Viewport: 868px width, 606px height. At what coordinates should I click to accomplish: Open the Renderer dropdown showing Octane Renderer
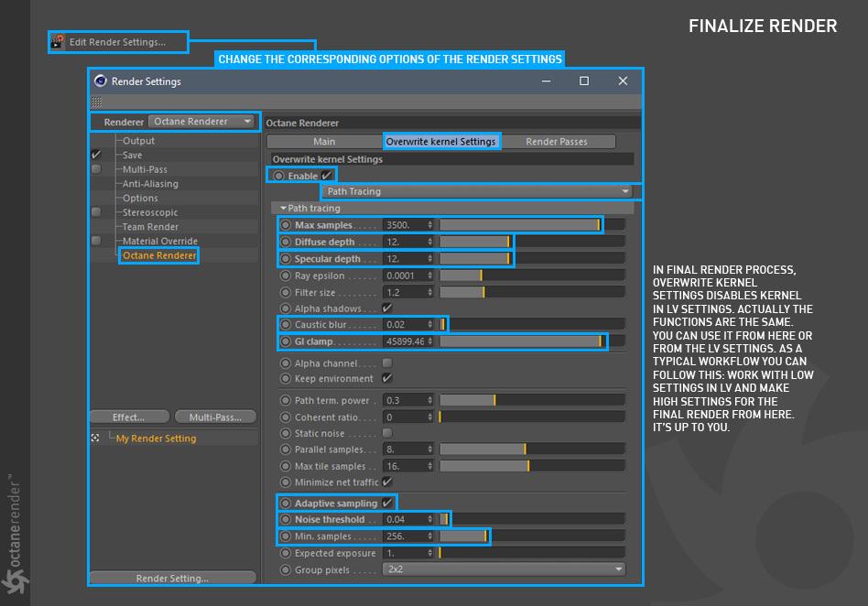(201, 121)
